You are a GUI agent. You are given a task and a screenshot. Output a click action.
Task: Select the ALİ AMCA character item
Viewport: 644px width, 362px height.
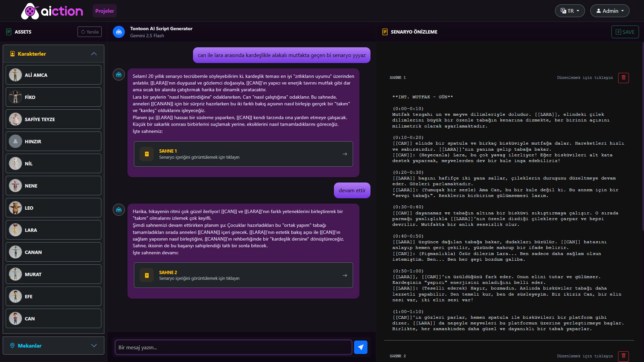[53, 75]
